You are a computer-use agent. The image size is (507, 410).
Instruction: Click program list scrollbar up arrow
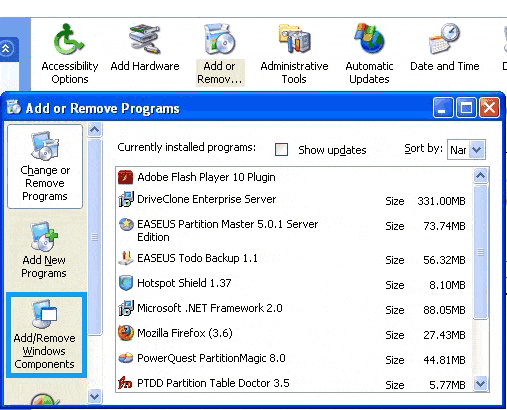point(480,176)
